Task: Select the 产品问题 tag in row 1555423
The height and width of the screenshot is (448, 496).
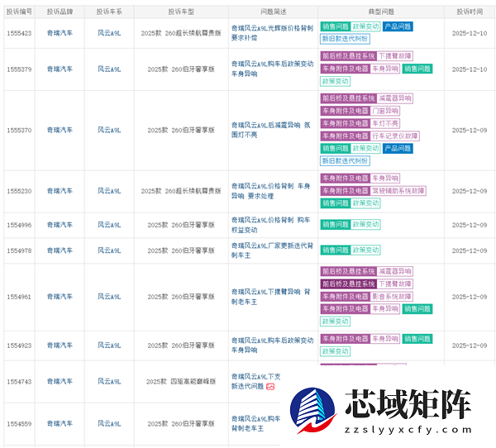Action: (398, 26)
